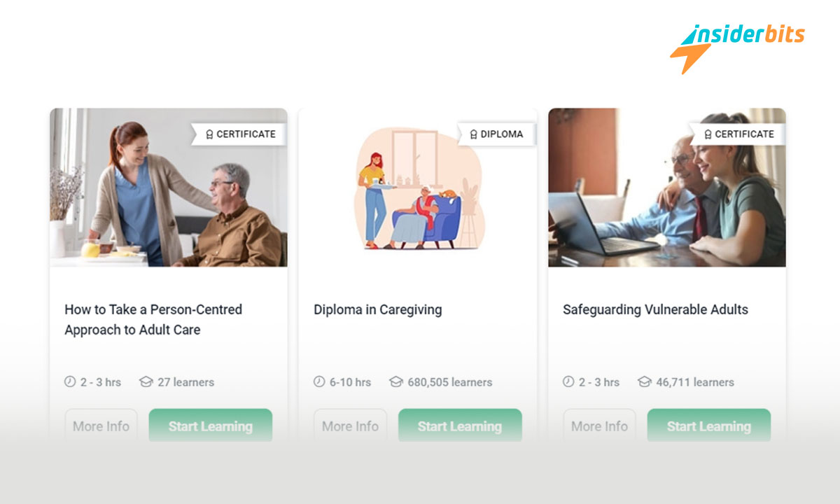Click graduation cap icon beside 46,711 learners
Image resolution: width=840 pixels, height=504 pixels.
[x=645, y=382]
